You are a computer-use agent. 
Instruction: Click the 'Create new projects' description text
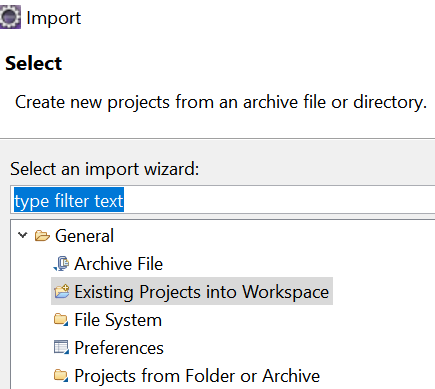[221, 102]
